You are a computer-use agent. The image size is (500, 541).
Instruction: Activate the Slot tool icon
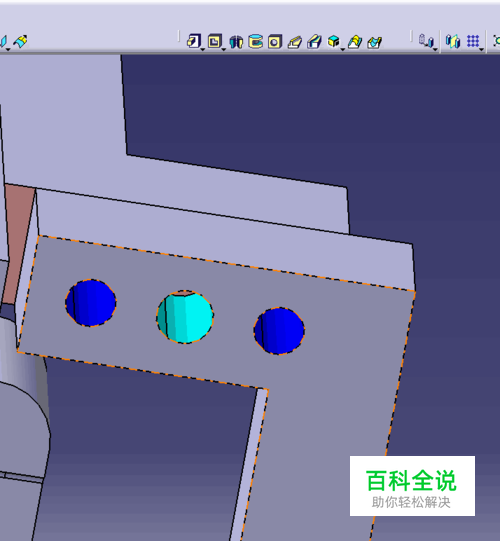314,42
